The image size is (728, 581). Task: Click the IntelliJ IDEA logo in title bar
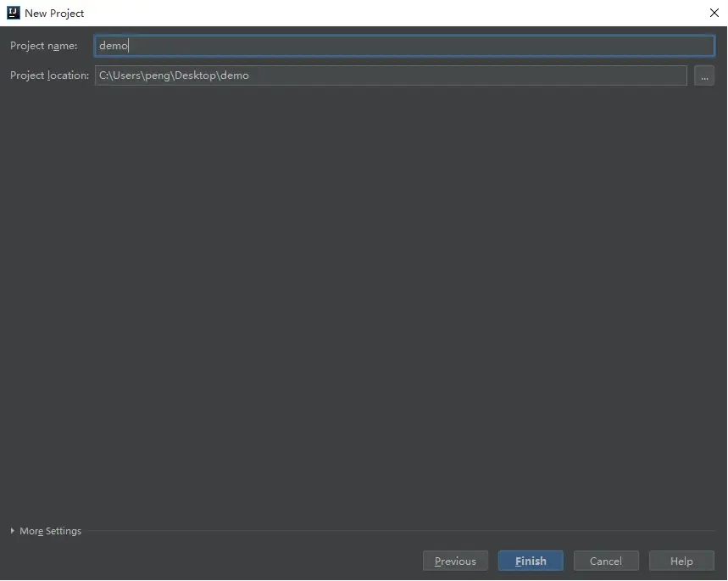pyautogui.click(x=13, y=13)
